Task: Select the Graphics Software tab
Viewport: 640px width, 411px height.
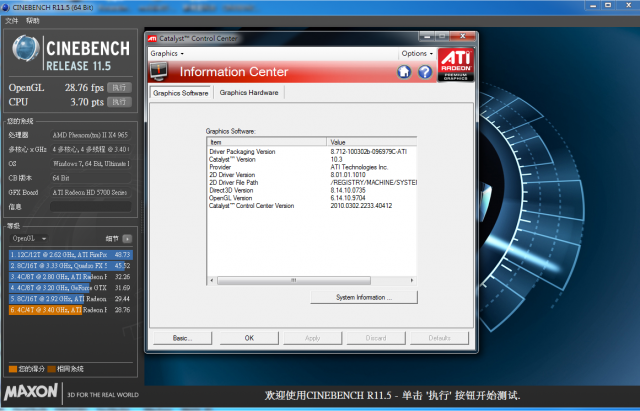Action: (x=180, y=93)
